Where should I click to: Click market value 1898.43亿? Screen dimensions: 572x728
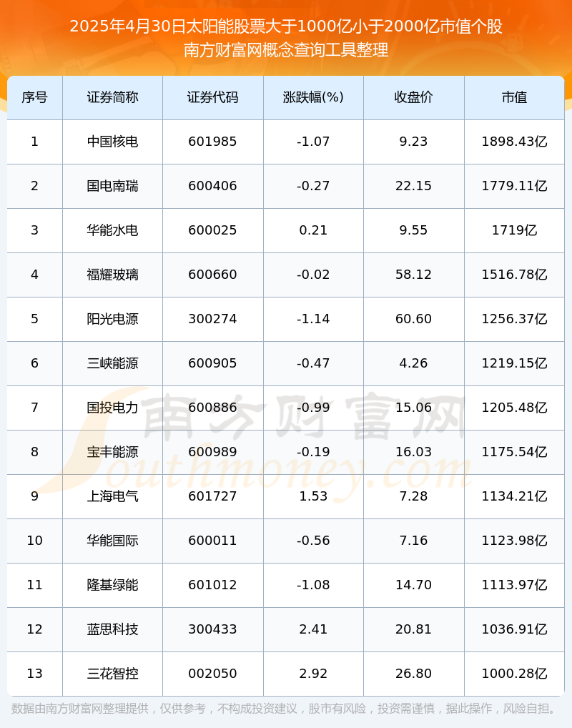[x=514, y=142]
